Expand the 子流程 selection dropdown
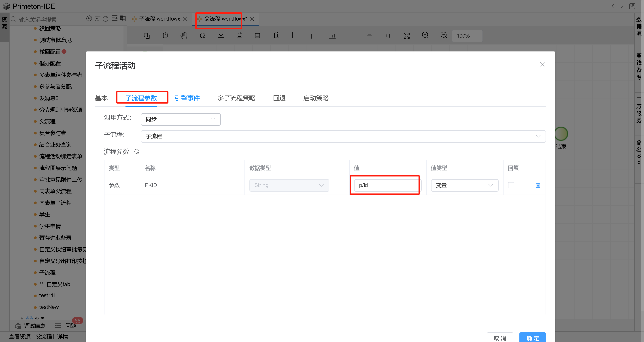 (343, 136)
